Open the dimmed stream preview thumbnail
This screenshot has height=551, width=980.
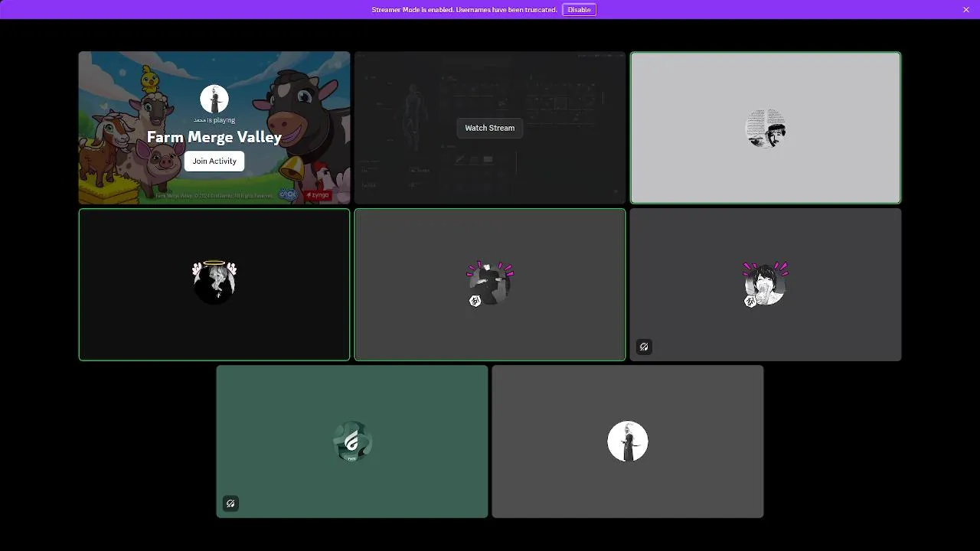click(490, 128)
